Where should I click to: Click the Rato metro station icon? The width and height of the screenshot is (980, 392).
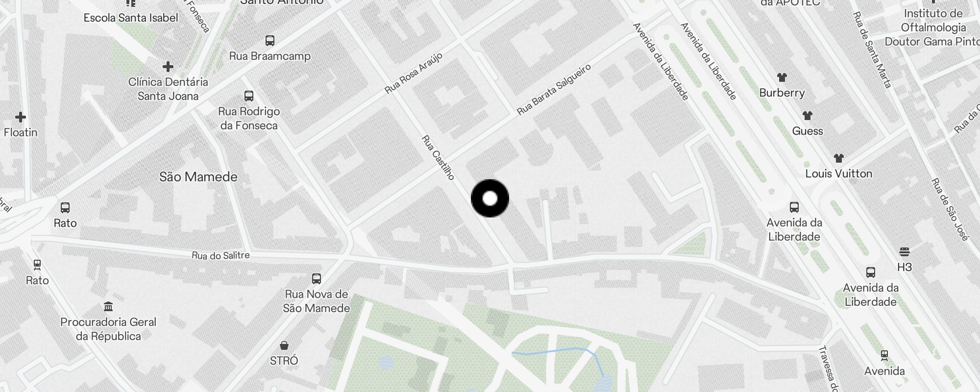pos(37,265)
